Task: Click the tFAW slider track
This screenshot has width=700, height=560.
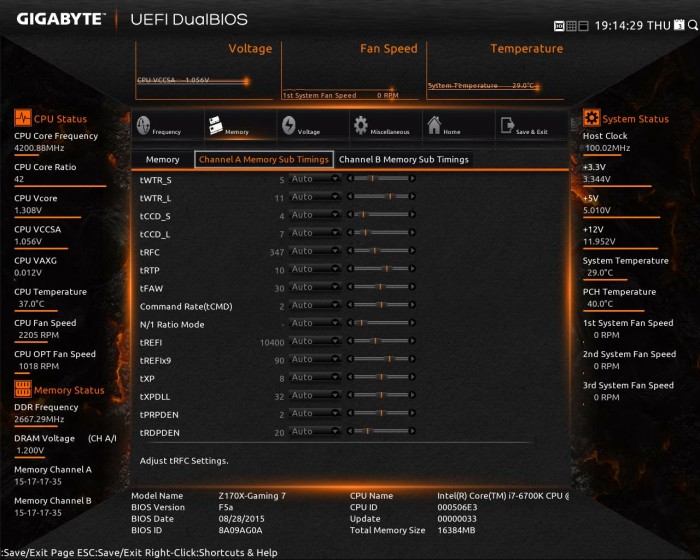Action: (379, 287)
